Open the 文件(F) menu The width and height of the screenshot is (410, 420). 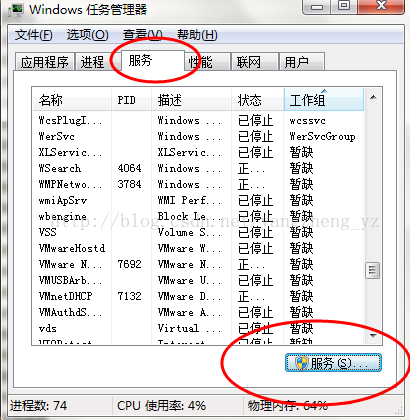33,35
